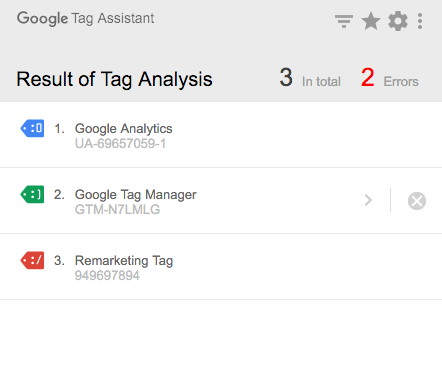Expand Google Tag Manager details chevron
Image resolution: width=442 pixels, height=383 pixels.
[368, 200]
